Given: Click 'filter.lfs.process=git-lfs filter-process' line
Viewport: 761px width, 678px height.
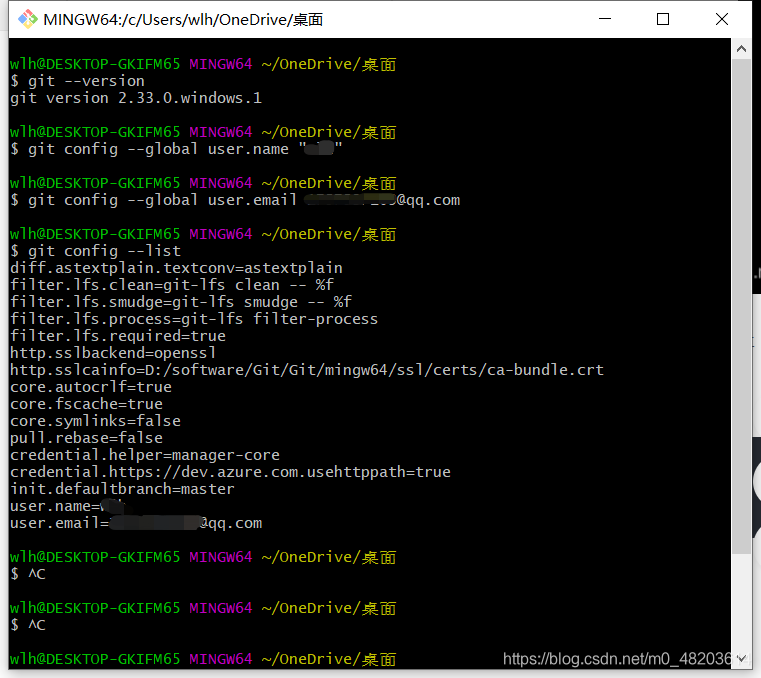Looking at the screenshot, I should 194,319.
